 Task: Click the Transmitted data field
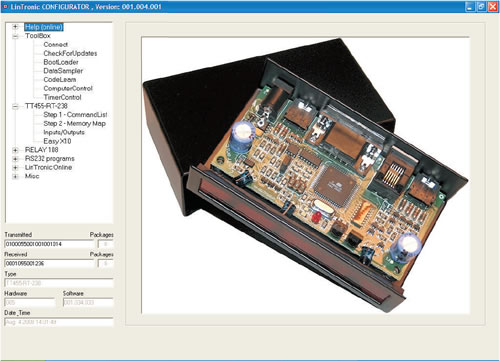[49, 244]
